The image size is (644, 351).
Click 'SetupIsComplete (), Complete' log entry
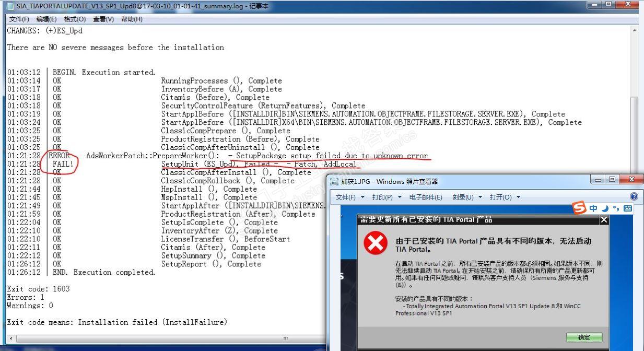tap(219, 223)
